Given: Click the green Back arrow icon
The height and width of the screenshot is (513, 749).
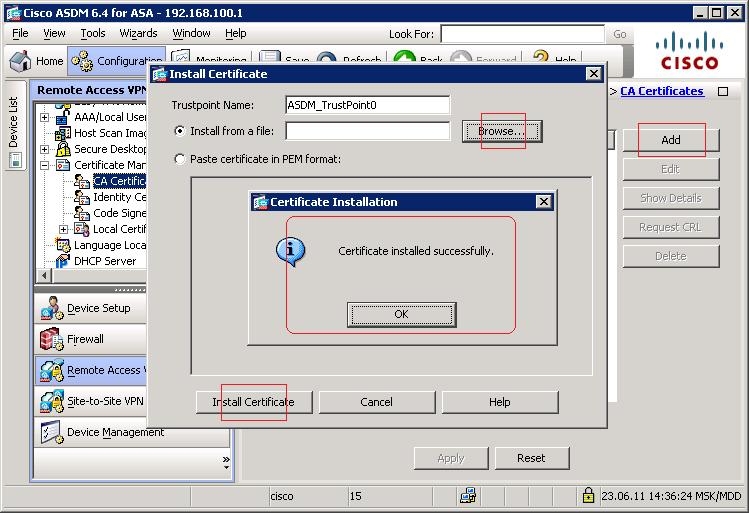Looking at the screenshot, I should click(404, 57).
